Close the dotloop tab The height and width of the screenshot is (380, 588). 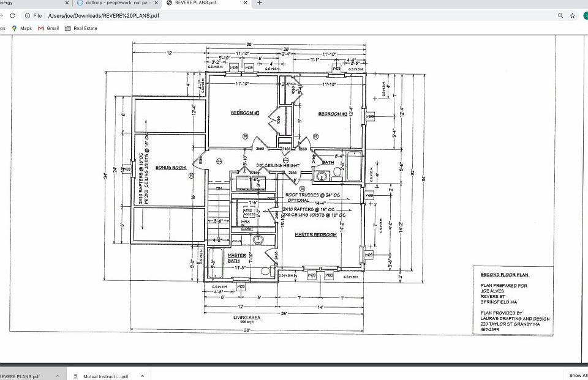156,2
